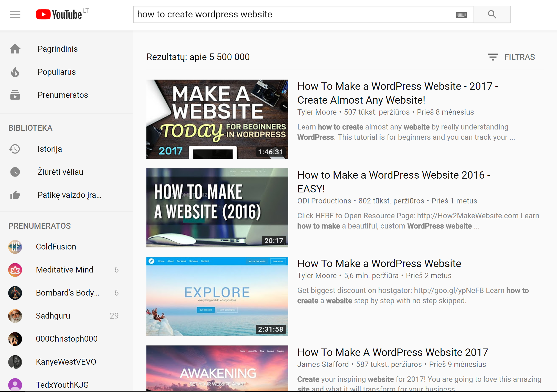Visit James Stafford channel link
557x392 pixels.
click(323, 364)
